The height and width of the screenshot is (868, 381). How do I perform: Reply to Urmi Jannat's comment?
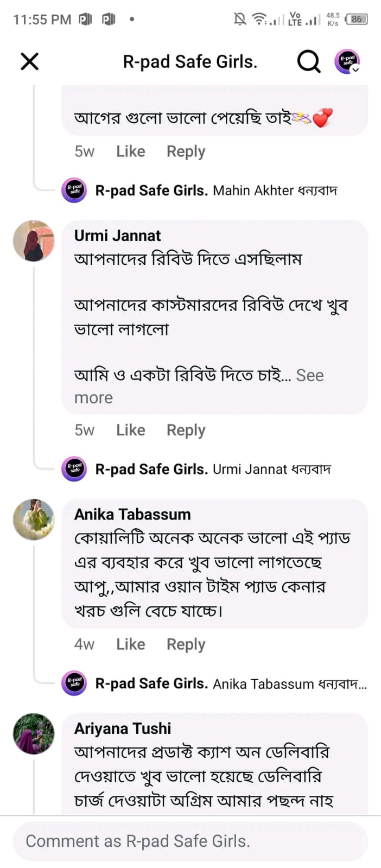point(186,430)
